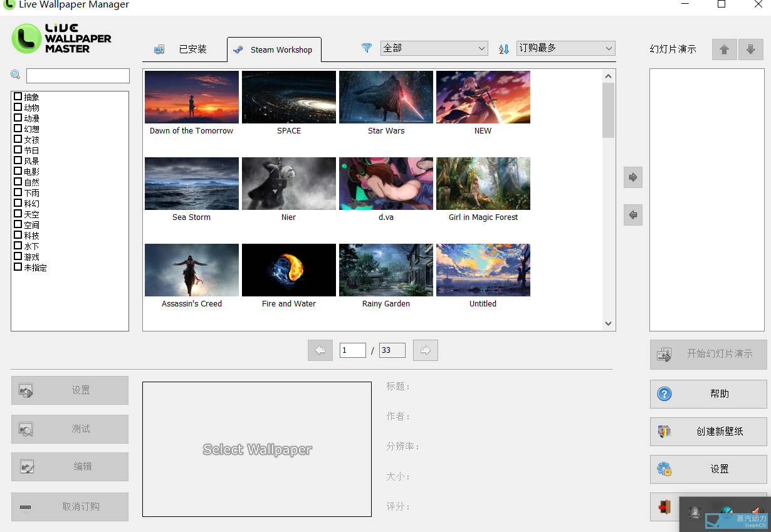
Task: Check the 科幻 category checkbox
Action: (18, 203)
